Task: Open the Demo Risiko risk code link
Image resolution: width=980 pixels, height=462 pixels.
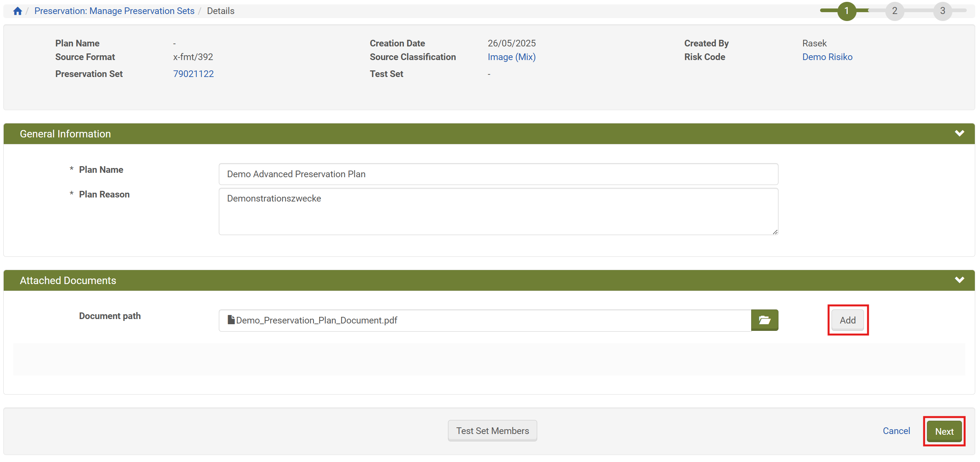Action: [x=827, y=57]
